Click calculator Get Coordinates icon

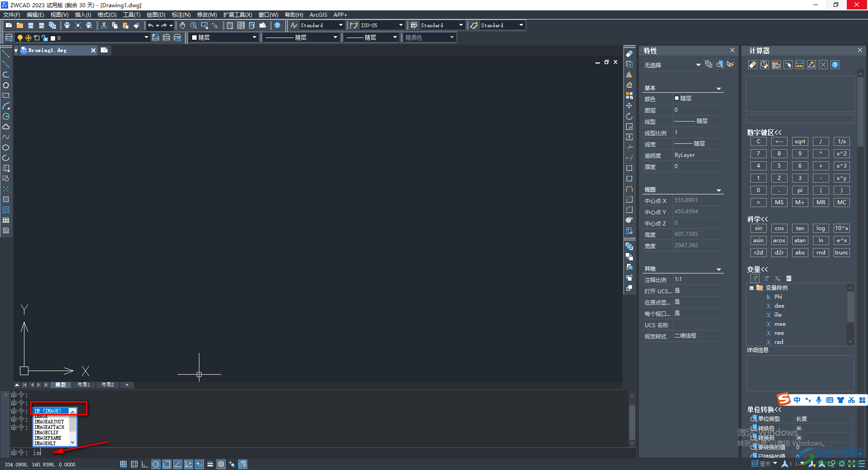click(x=788, y=65)
